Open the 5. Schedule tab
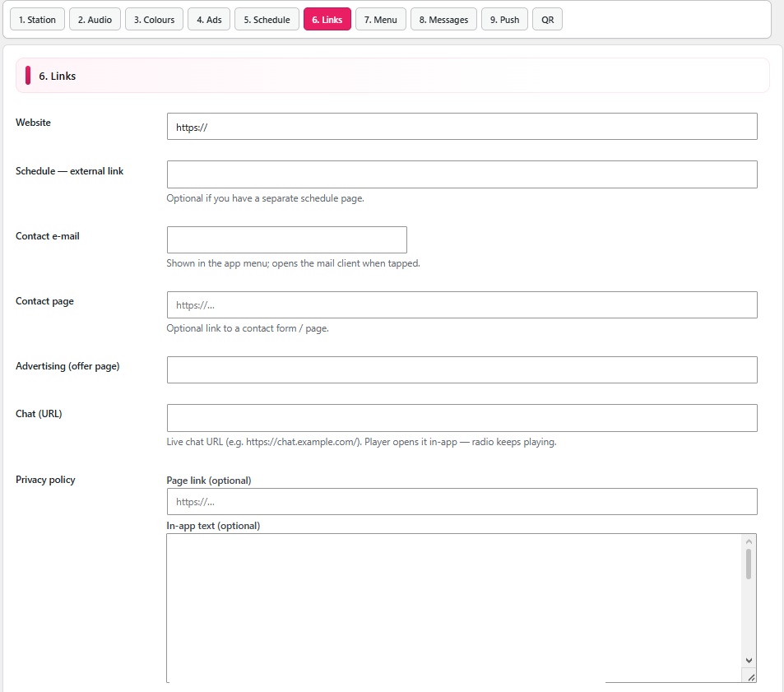 (x=267, y=20)
